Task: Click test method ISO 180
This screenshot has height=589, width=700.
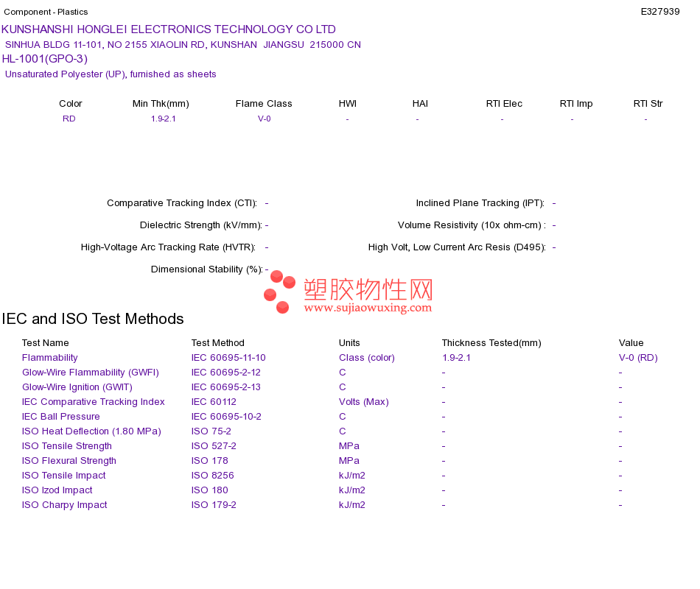Action: (209, 490)
